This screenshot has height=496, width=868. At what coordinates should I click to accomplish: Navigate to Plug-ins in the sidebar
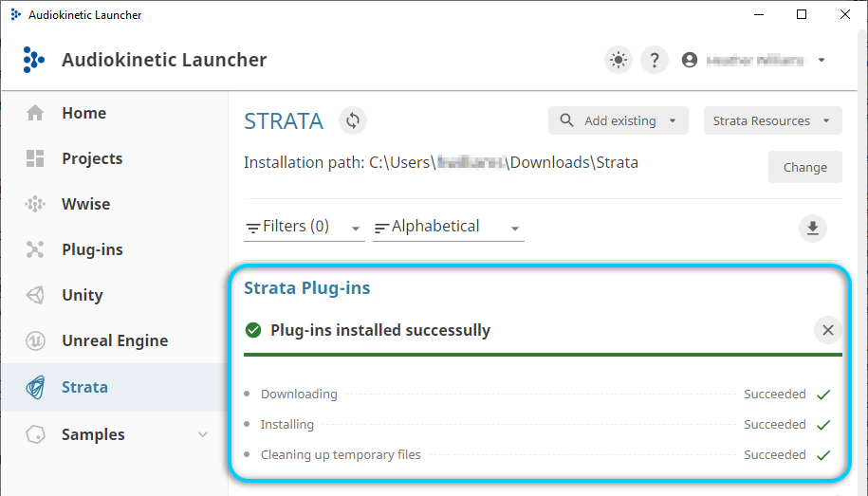tap(92, 249)
